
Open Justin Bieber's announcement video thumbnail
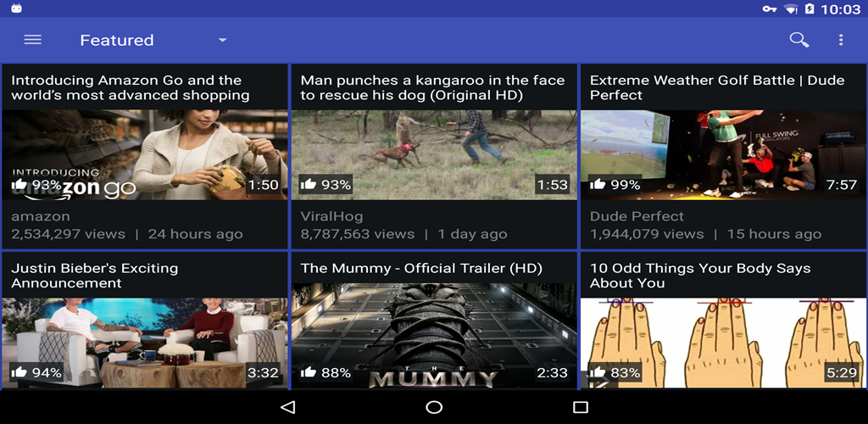(145, 343)
